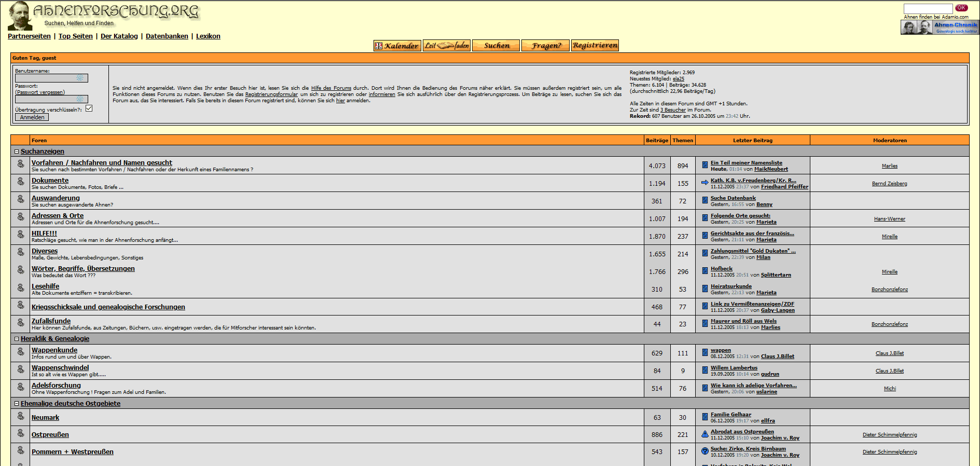Screen dimensions: 980x466
Task: Collapse the Suchanzeigen category
Action: point(17,152)
